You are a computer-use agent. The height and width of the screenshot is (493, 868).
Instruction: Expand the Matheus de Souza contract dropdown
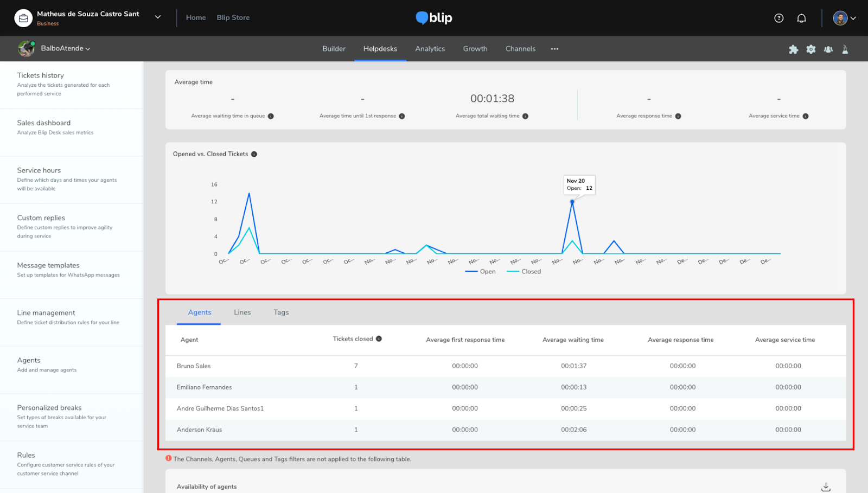click(158, 17)
